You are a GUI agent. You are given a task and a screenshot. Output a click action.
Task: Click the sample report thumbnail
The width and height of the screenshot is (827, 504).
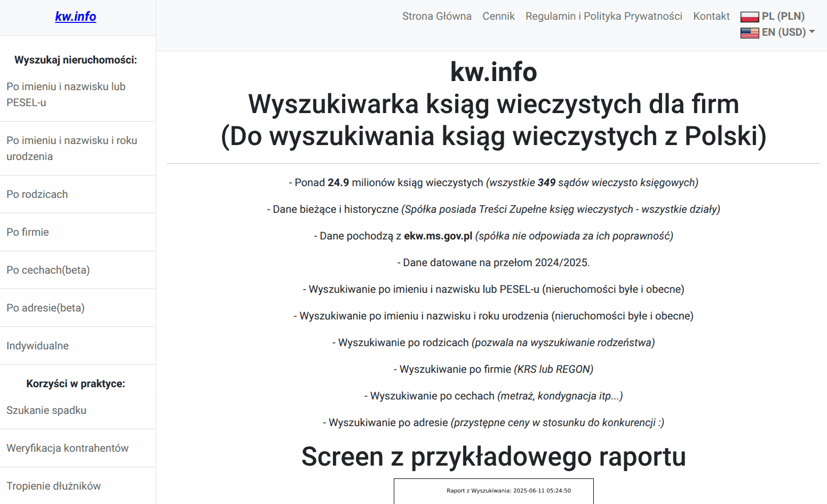click(x=494, y=491)
